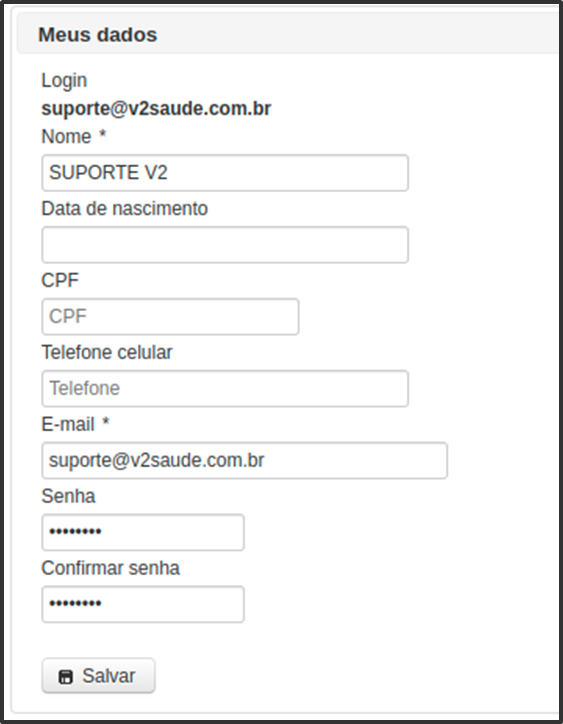Select the Confirmar senha password field
The image size is (563, 724).
point(143,604)
